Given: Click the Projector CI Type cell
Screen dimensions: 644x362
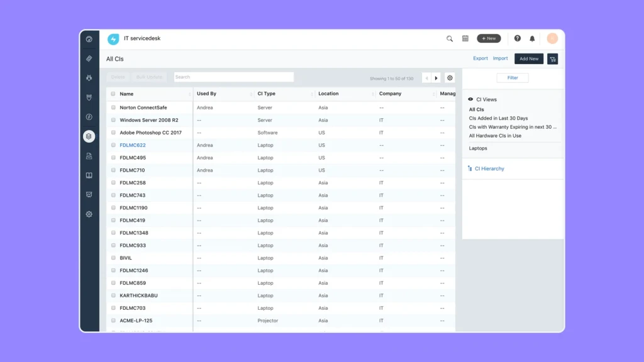Looking at the screenshot, I should (268, 321).
